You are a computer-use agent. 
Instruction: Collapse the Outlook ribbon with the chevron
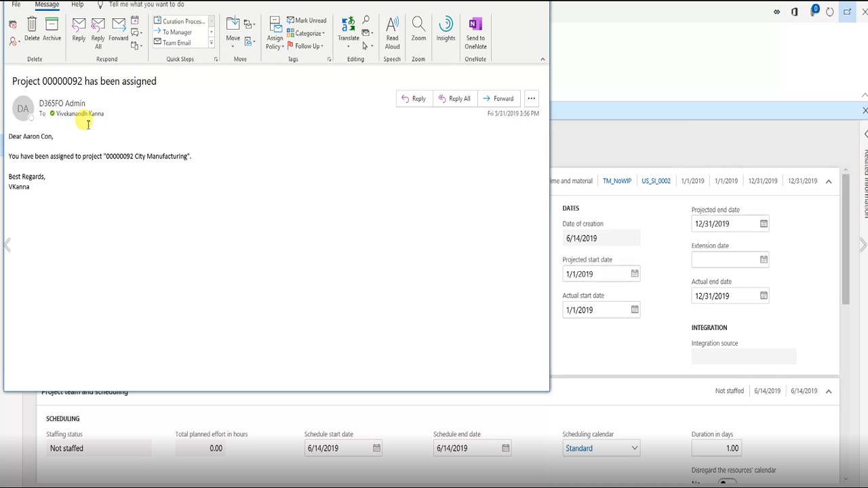coord(542,59)
